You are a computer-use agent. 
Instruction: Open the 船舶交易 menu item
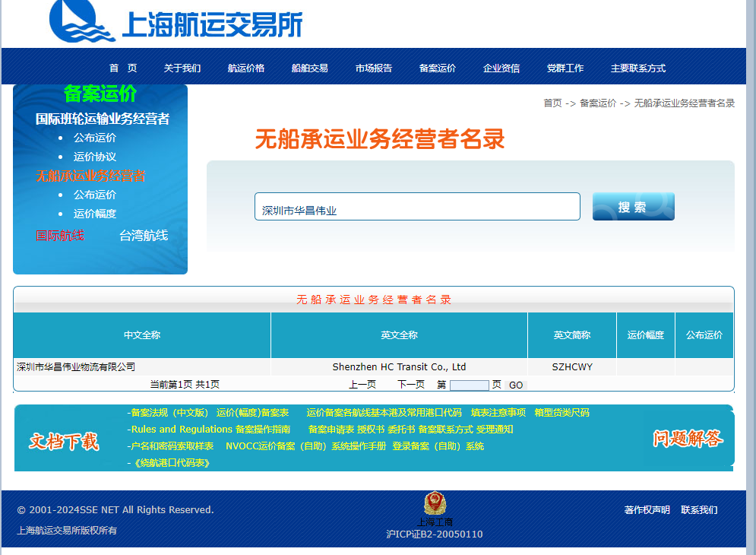(309, 68)
